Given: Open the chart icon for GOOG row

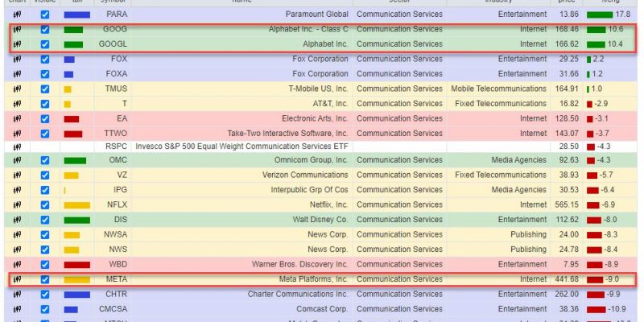Looking at the screenshot, I should tap(17, 29).
